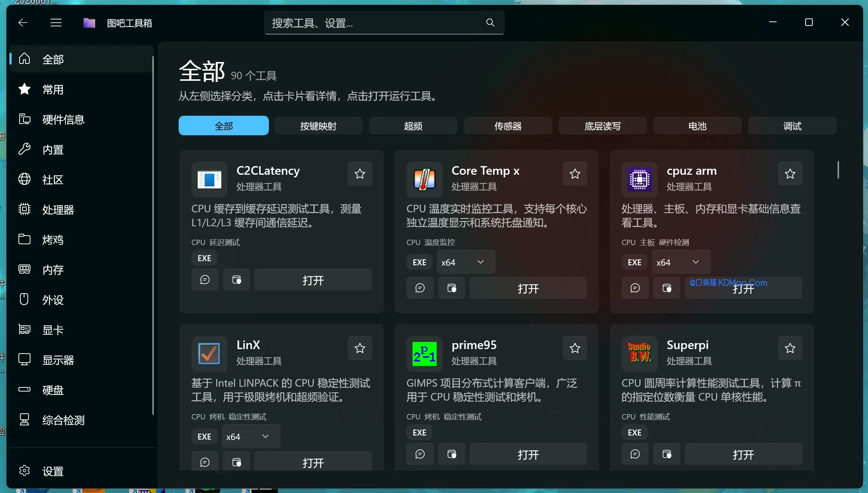Image resolution: width=868 pixels, height=493 pixels.
Task: Toggle LinX favorite star
Action: point(360,348)
